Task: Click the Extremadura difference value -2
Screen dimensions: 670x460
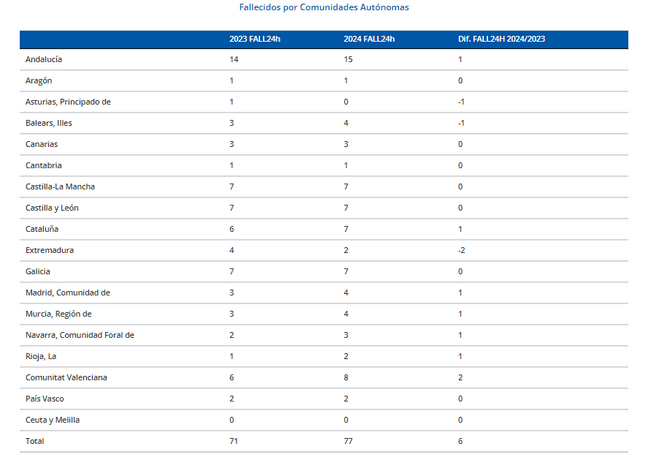Action: [x=461, y=250]
